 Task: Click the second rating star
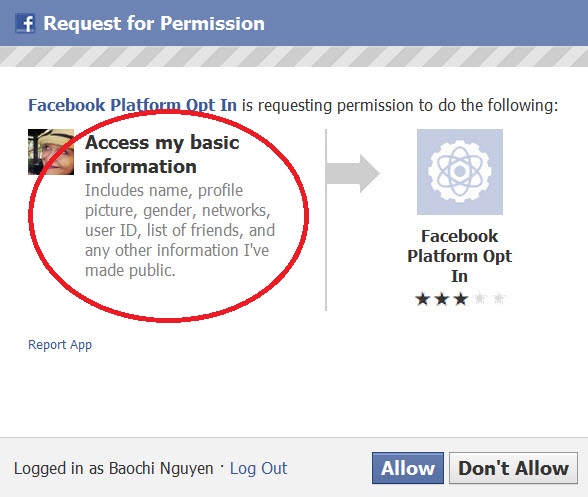442,299
